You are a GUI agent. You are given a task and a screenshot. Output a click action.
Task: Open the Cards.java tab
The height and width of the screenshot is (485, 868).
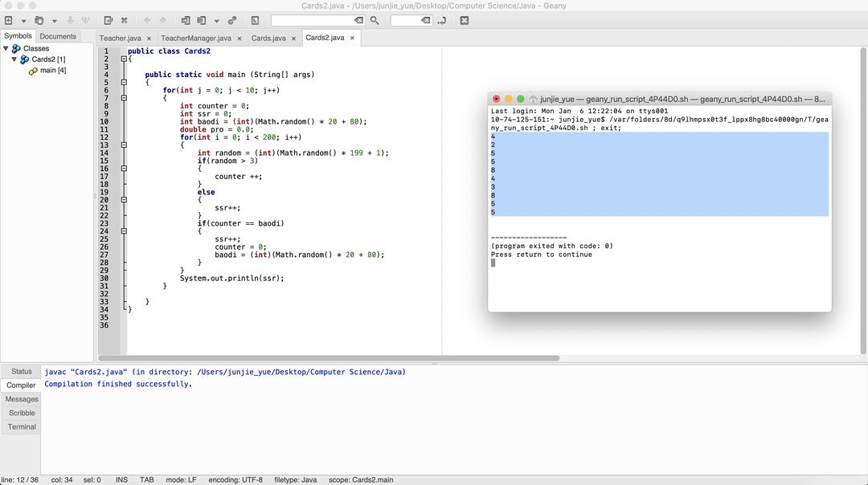coord(268,39)
